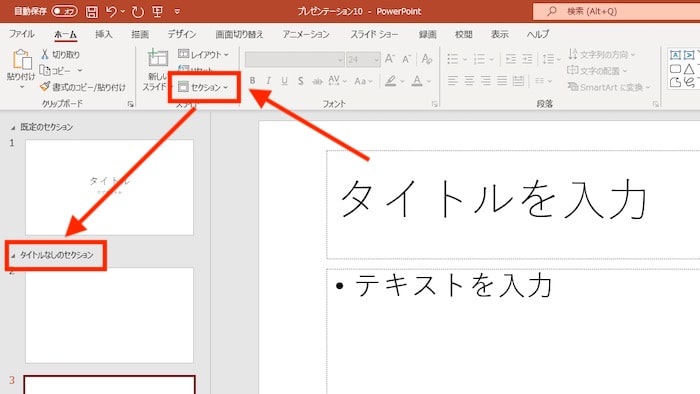Increase font size icon
The height and width of the screenshot is (394, 700).
[x=389, y=59]
